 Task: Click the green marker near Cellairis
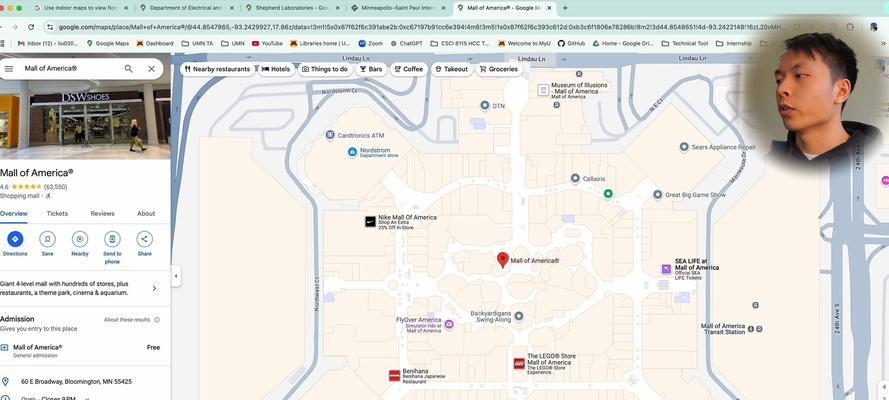pos(608,194)
